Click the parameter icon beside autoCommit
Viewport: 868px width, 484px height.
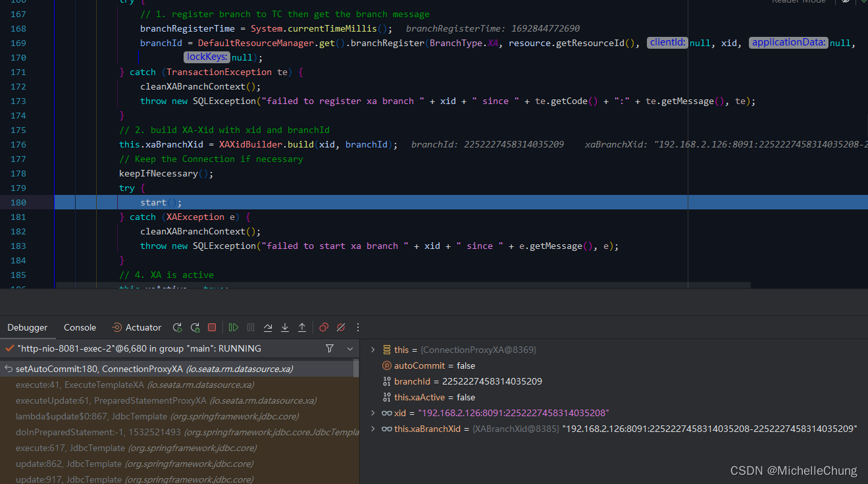(387, 365)
